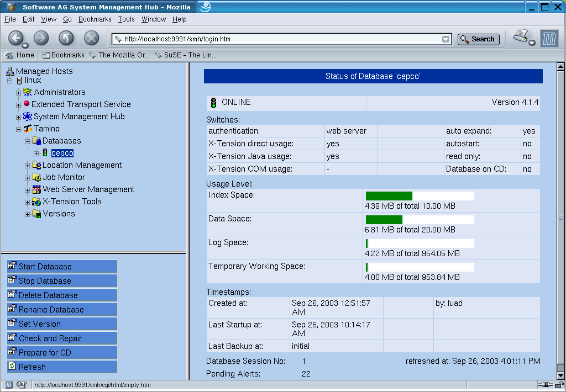Click the Check and Repair button
Viewport: 566px width, 392px height.
62,338
